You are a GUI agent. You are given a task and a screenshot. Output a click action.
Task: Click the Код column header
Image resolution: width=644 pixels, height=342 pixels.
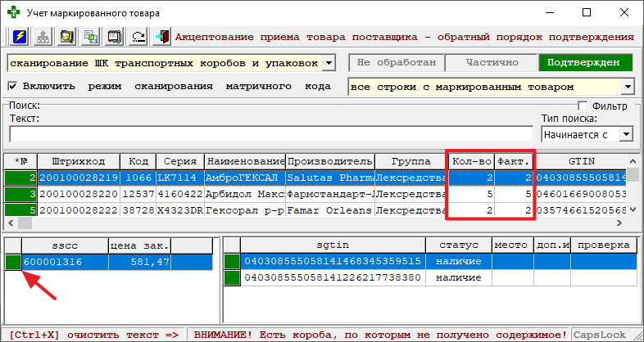tap(138, 161)
